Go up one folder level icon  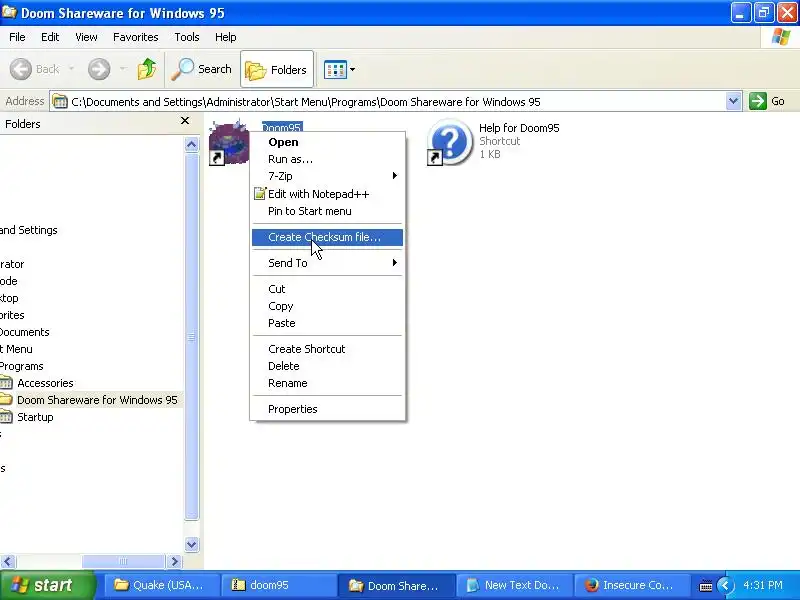(x=147, y=69)
